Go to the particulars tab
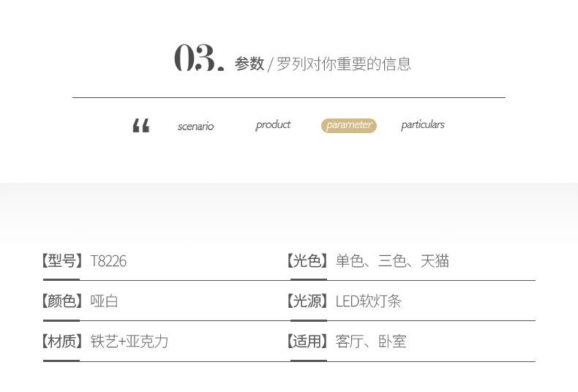The width and height of the screenshot is (578, 392). click(423, 125)
